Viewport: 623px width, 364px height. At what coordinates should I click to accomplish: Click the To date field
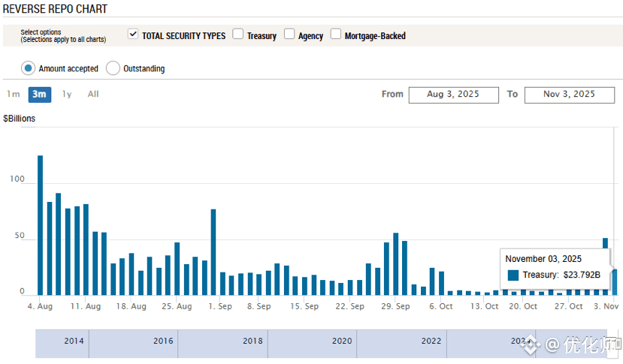coord(570,95)
